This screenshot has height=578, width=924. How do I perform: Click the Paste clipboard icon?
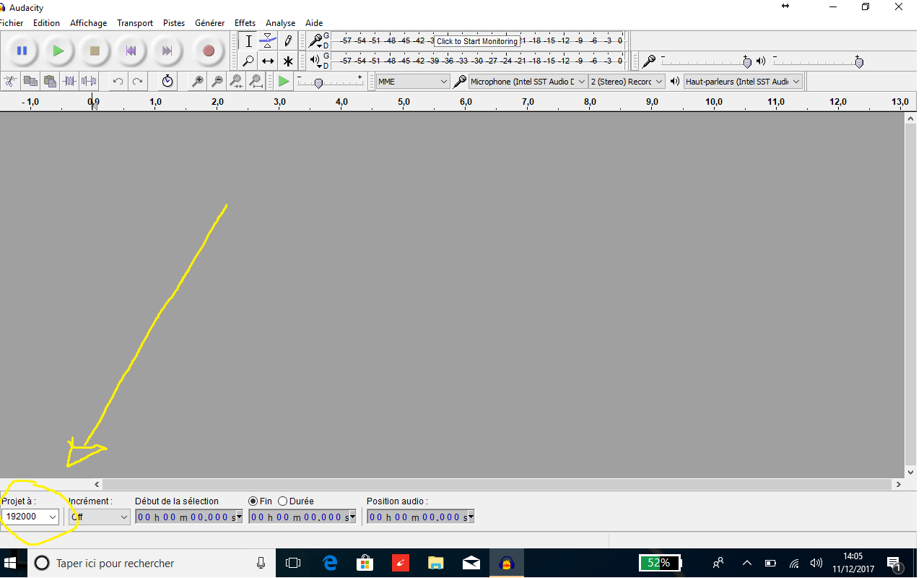click(x=49, y=82)
